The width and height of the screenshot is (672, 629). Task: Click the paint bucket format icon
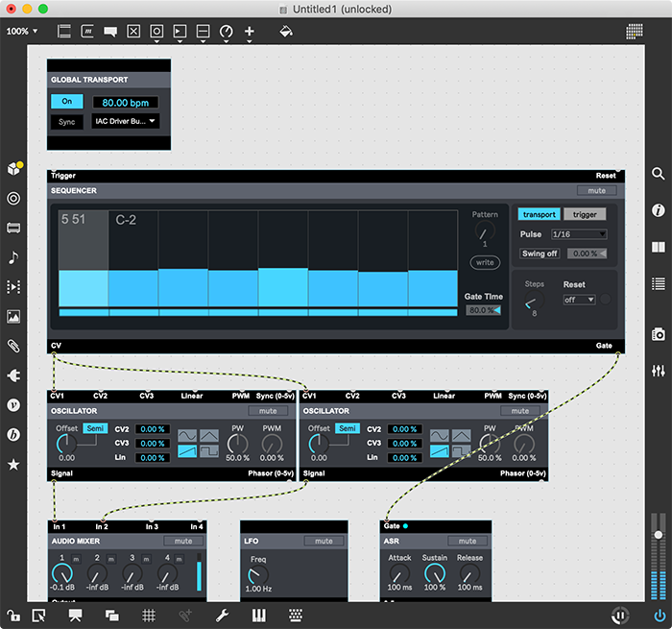coord(286,32)
